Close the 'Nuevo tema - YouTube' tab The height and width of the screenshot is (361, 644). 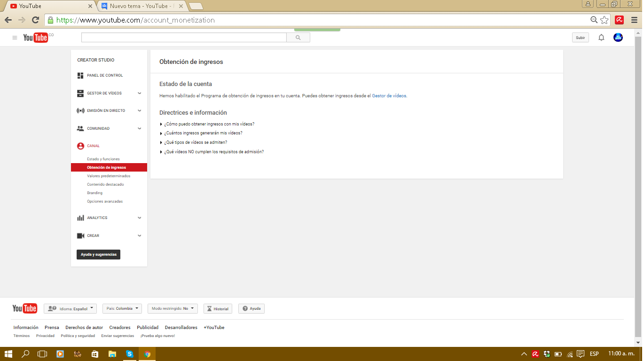tap(181, 7)
